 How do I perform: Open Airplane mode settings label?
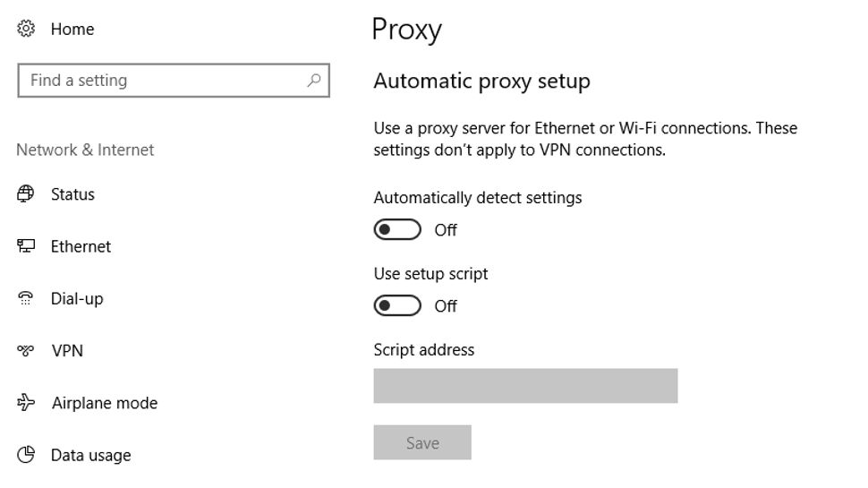[x=105, y=403]
